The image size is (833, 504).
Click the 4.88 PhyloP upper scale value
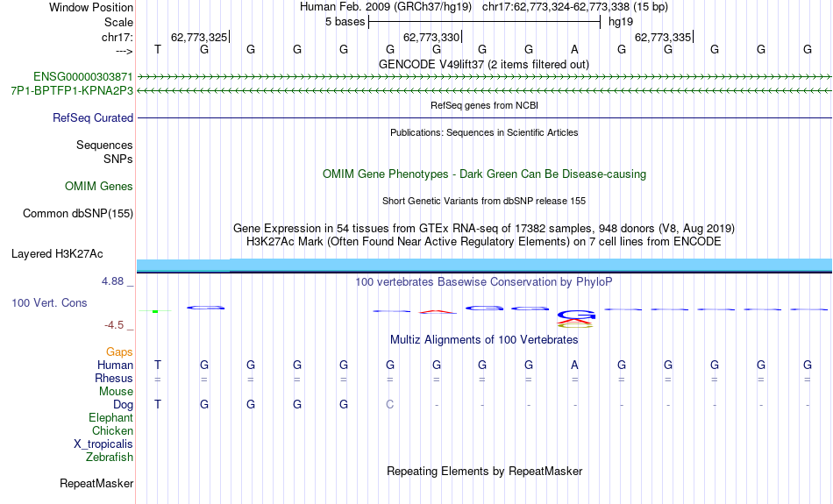coord(112,281)
